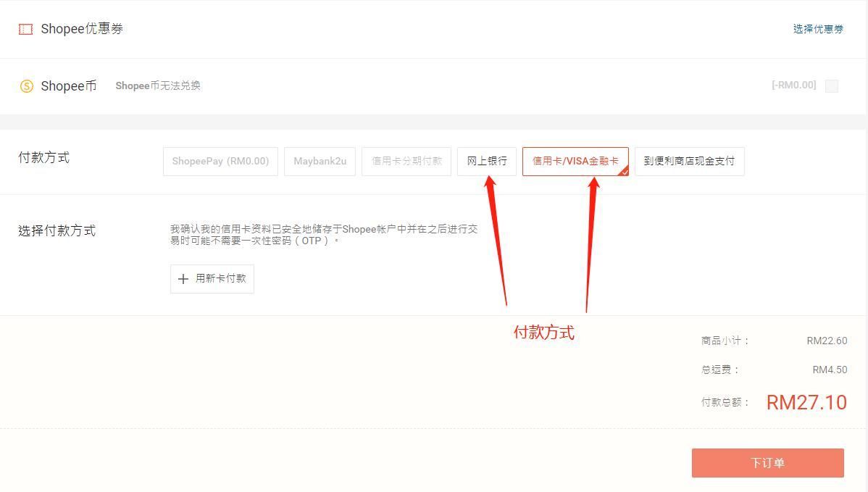This screenshot has width=868, height=492.
Task: Click the RM22.60 subtotal value
Action: (x=827, y=341)
